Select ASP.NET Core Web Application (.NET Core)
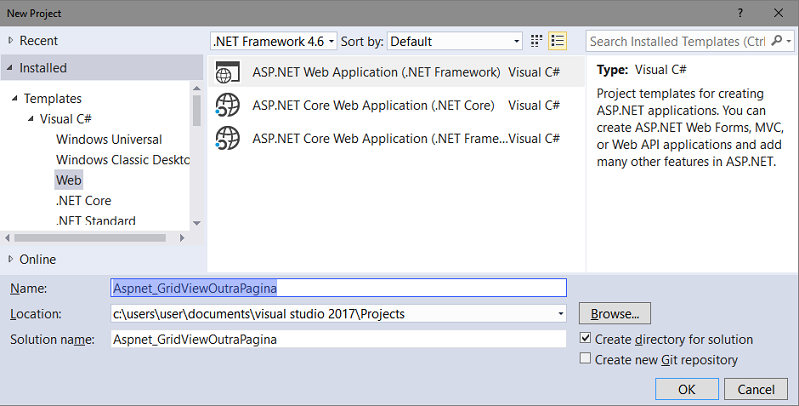The image size is (799, 406). pyautogui.click(x=396, y=105)
